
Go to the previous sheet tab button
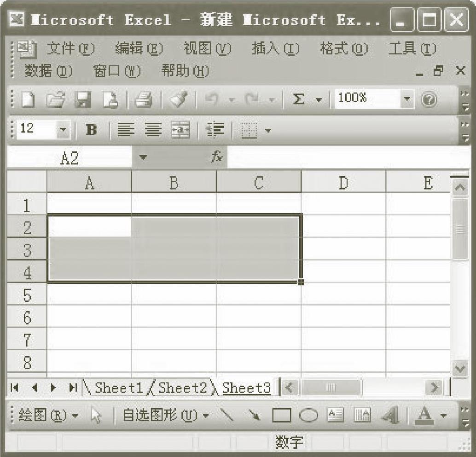(x=35, y=388)
